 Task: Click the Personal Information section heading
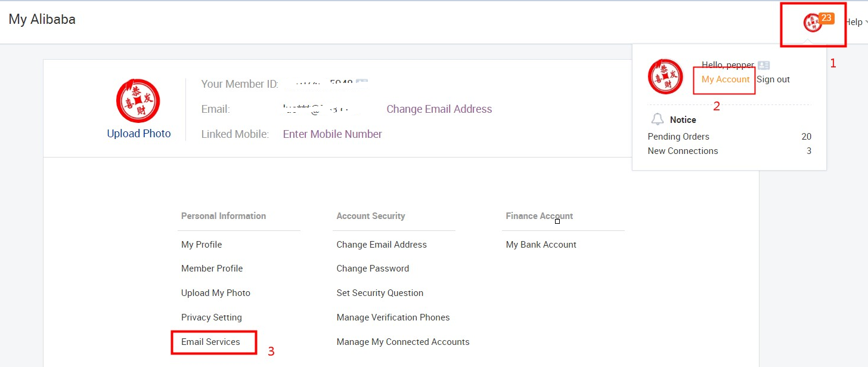click(224, 216)
